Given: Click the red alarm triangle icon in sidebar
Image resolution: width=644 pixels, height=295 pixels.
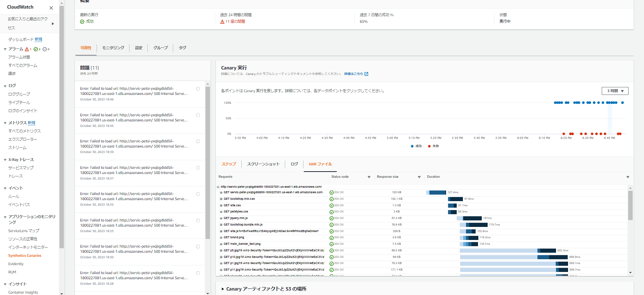Looking at the screenshot, I should [27, 49].
